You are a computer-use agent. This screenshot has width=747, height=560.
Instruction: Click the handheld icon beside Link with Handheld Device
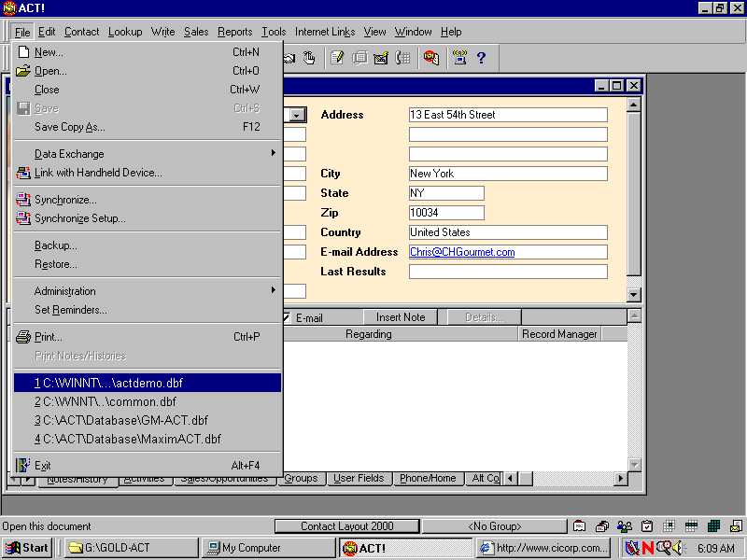click(x=22, y=173)
